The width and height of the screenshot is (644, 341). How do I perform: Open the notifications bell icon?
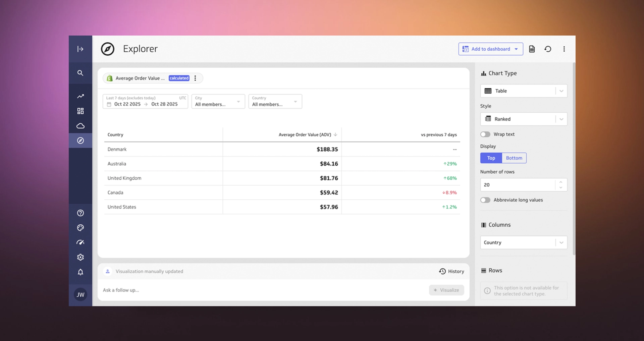point(80,272)
